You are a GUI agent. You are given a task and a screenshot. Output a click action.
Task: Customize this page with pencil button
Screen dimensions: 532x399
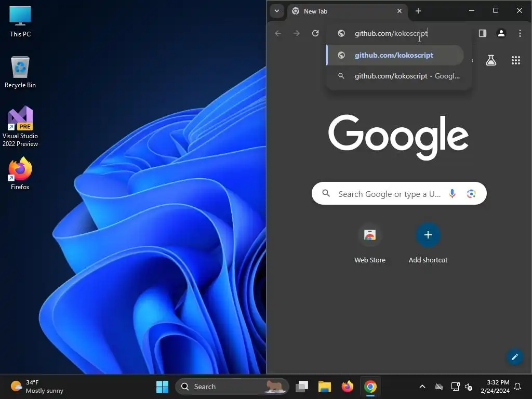point(514,356)
